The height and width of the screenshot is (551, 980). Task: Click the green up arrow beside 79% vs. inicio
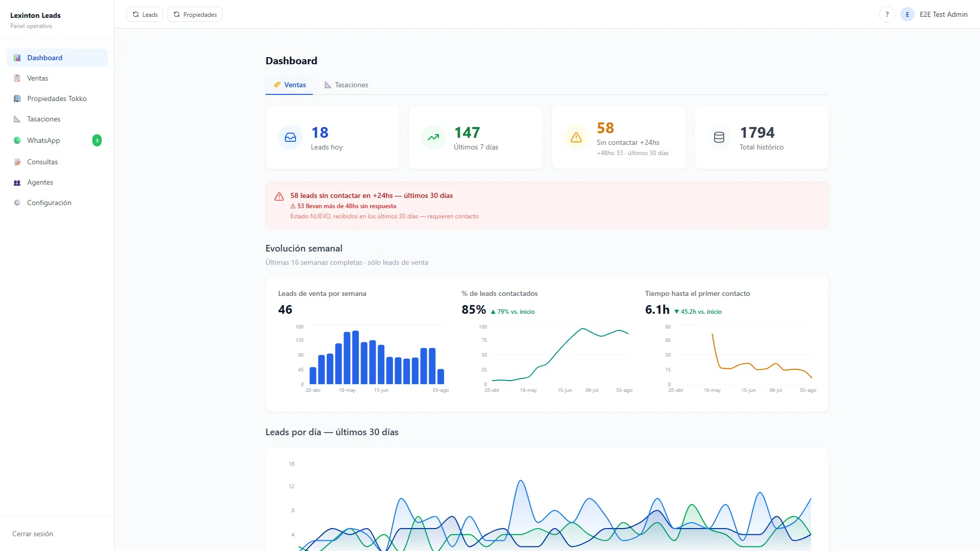tap(493, 312)
